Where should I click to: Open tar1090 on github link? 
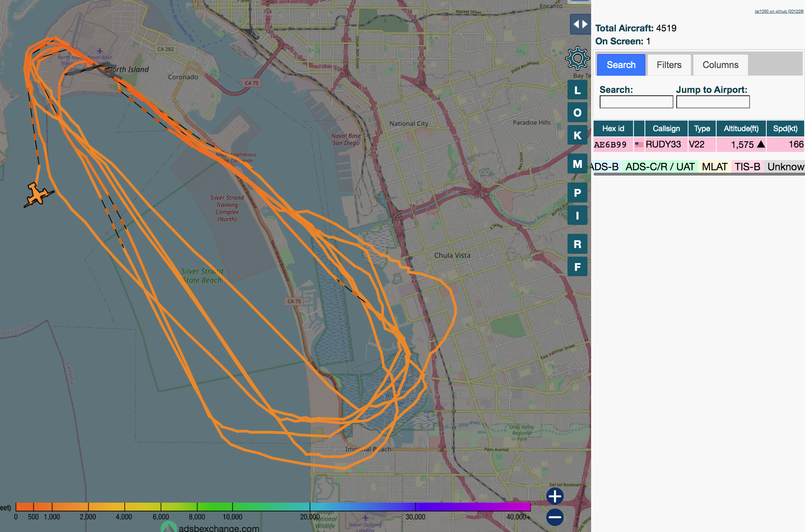[x=779, y=11]
